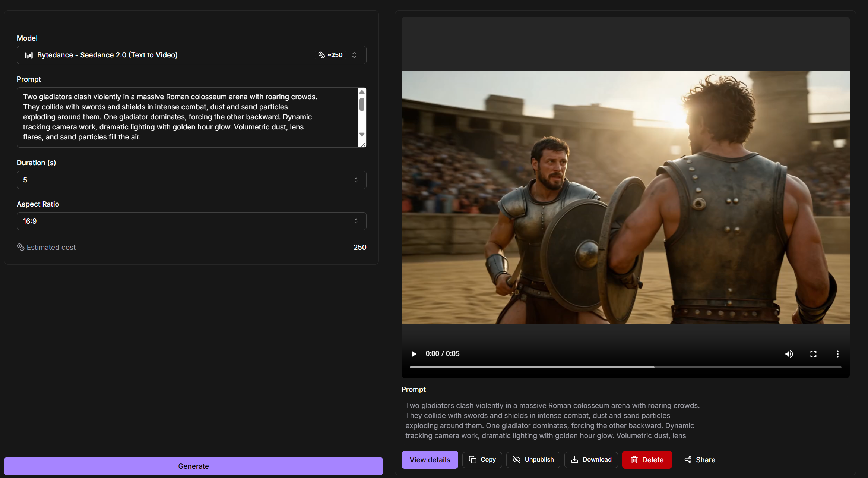Click the ~250 credits cost badge
Screen dimensions: 868x478
click(330, 55)
